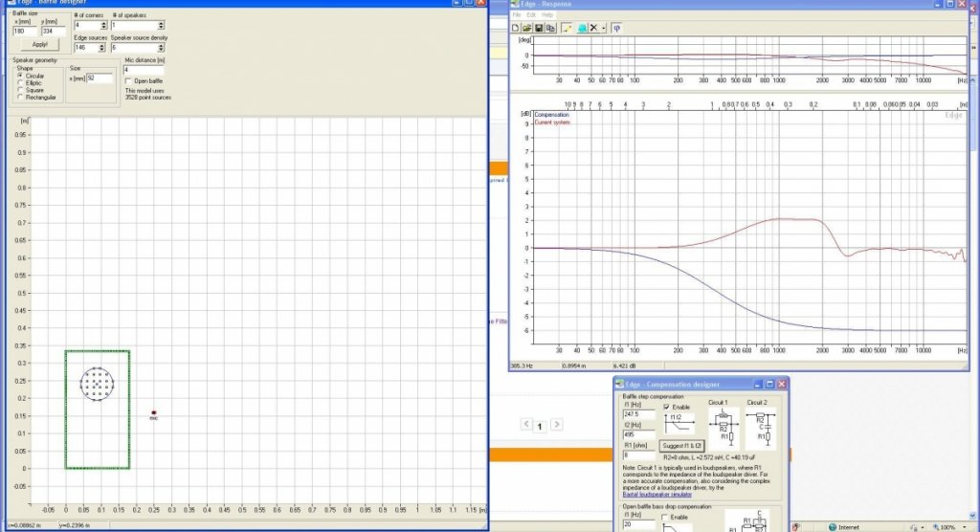
Task: Click the R1 [ohm] input field
Action: coord(638,455)
